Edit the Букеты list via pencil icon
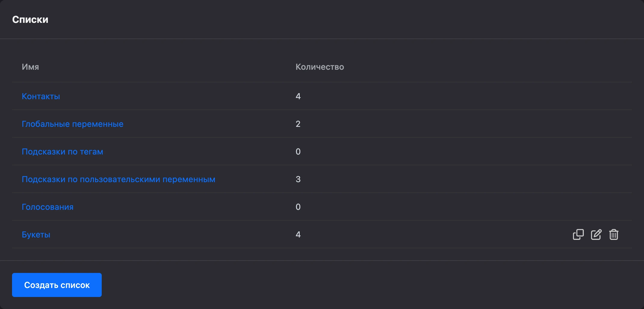 coord(596,234)
